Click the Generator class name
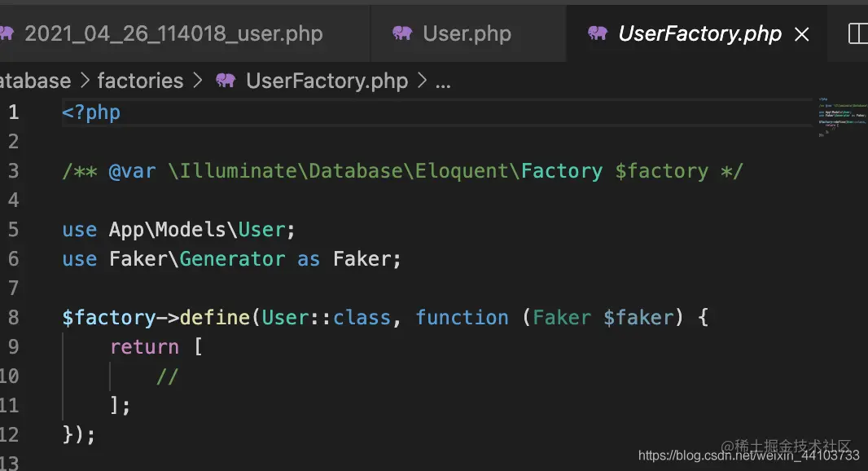The width and height of the screenshot is (868, 471). tap(233, 259)
